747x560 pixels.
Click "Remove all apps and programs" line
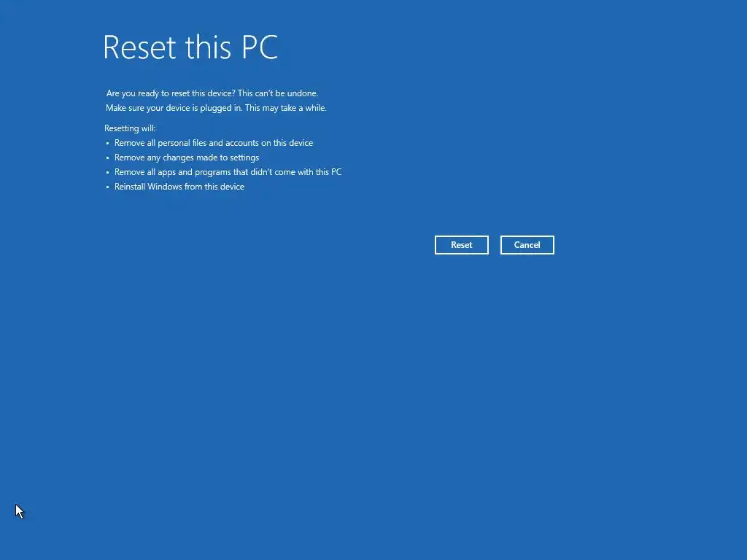tap(228, 172)
